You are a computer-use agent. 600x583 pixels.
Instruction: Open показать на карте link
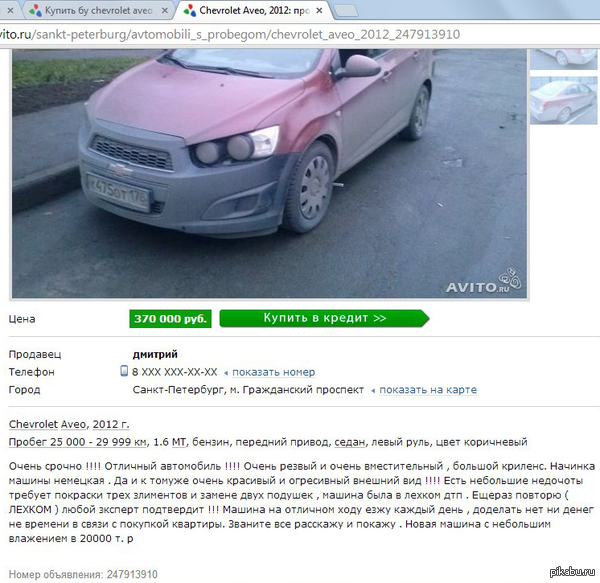click(x=428, y=390)
